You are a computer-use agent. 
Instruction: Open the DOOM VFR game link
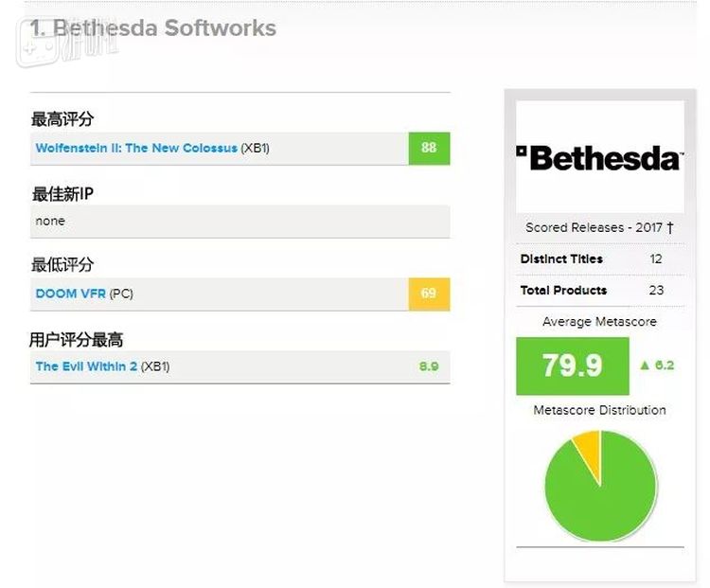71,294
